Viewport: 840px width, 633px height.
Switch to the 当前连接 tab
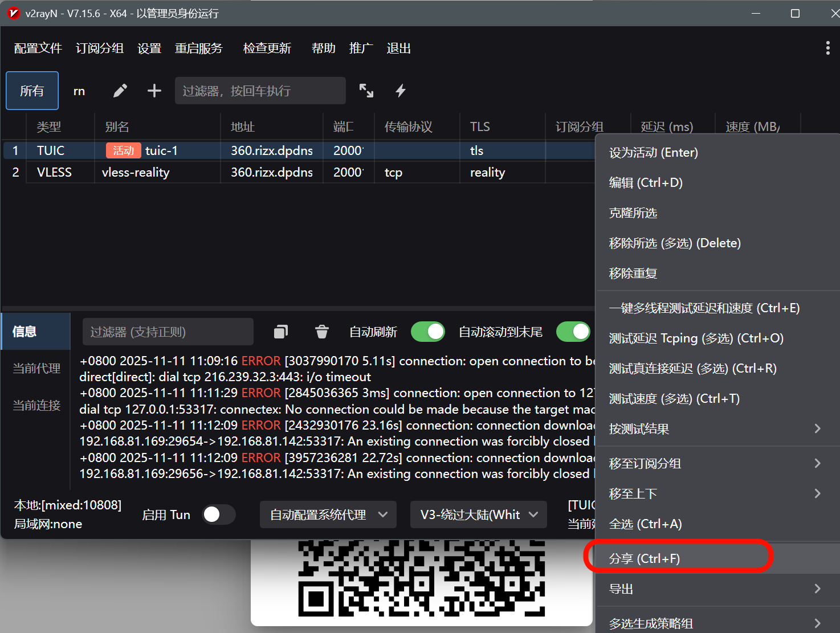(x=36, y=405)
